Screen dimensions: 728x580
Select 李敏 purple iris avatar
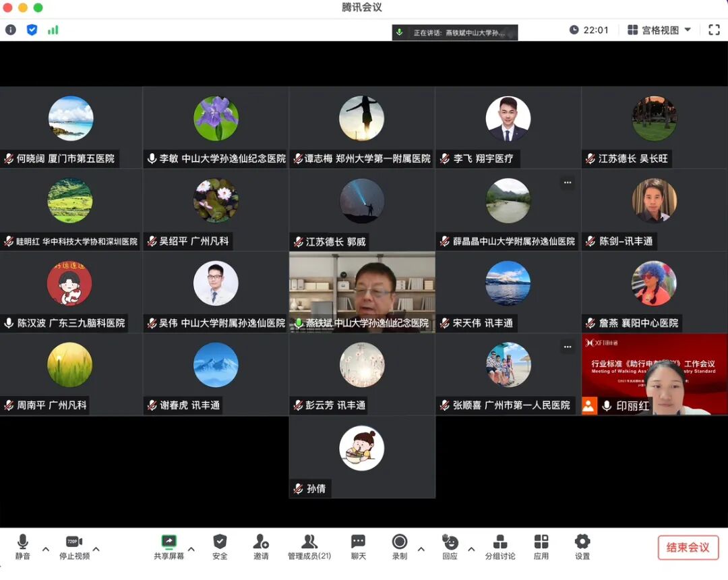coord(216,119)
